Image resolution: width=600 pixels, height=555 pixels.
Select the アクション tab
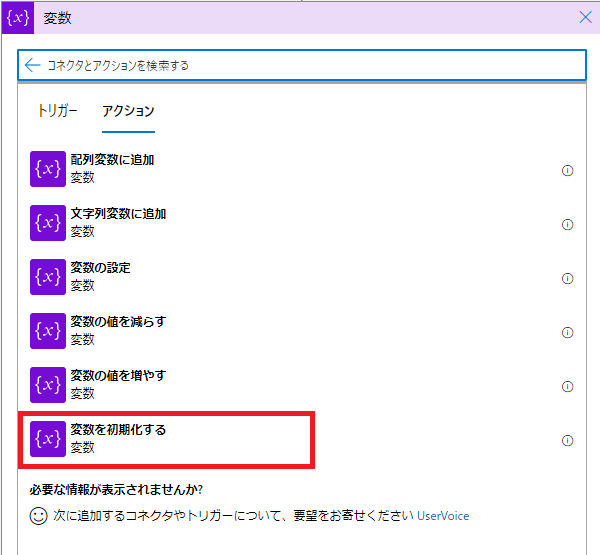(128, 111)
